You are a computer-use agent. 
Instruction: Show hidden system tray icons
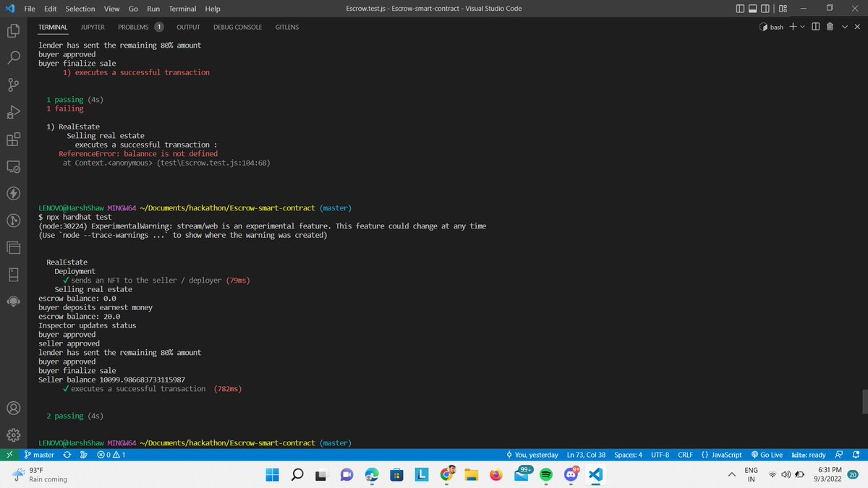pyautogui.click(x=731, y=474)
